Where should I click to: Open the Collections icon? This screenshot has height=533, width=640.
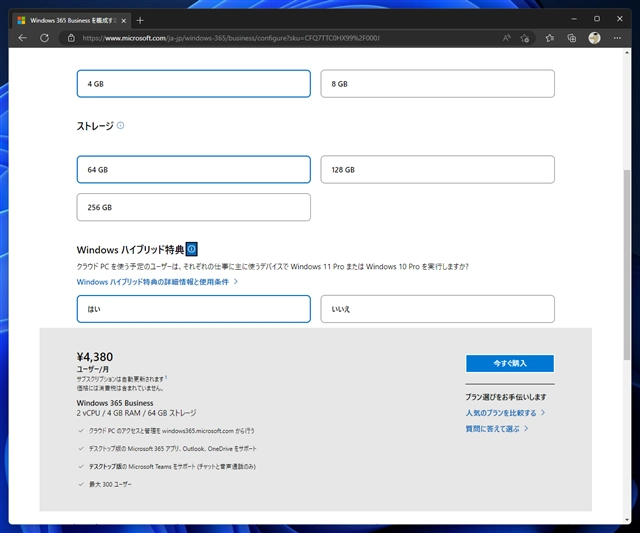tap(571, 38)
